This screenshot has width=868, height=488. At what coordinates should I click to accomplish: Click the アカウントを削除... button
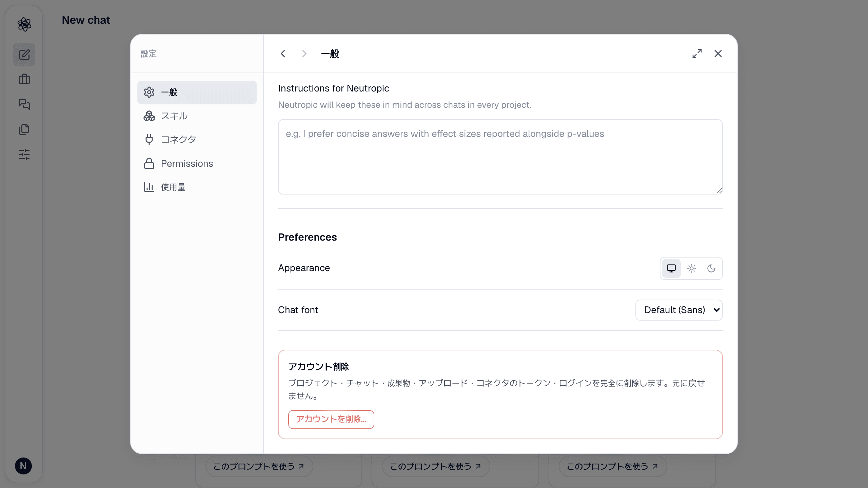[331, 420]
